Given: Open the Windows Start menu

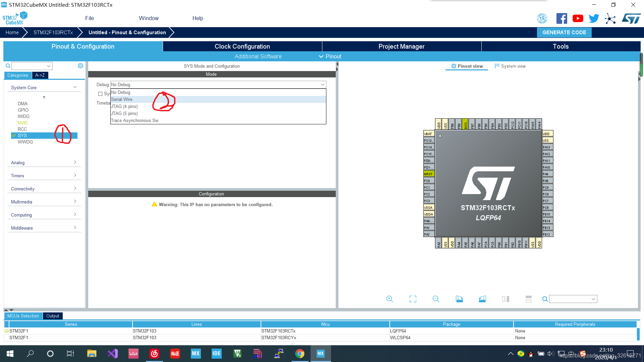Looking at the screenshot, I should click(10, 354).
